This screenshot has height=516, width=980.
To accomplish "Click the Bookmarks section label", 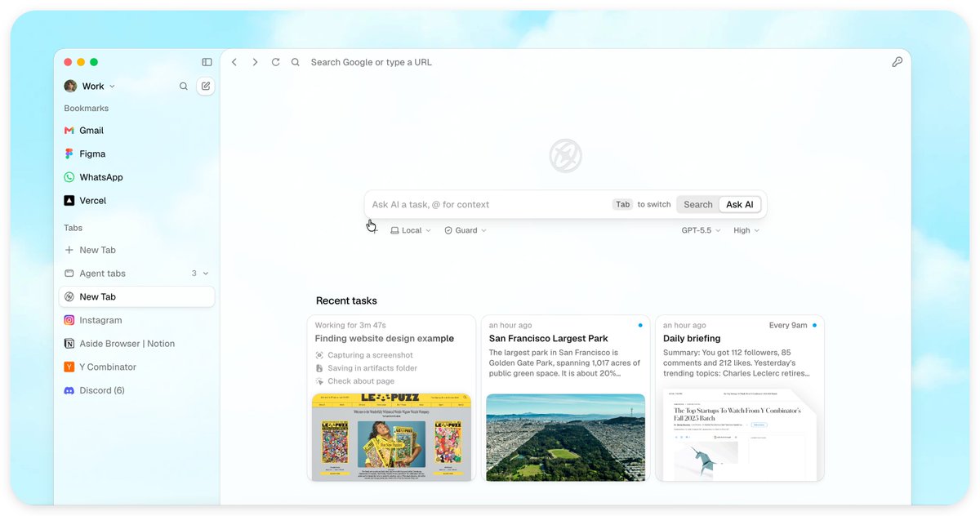I will click(87, 108).
